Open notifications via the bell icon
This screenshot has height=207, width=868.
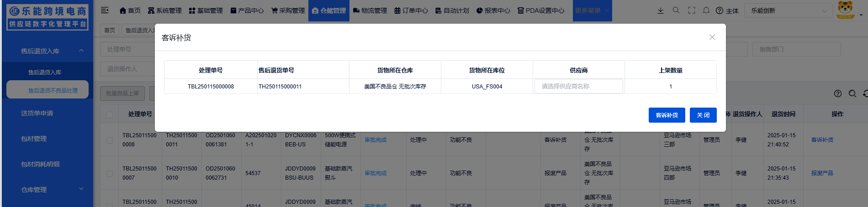pos(706,10)
